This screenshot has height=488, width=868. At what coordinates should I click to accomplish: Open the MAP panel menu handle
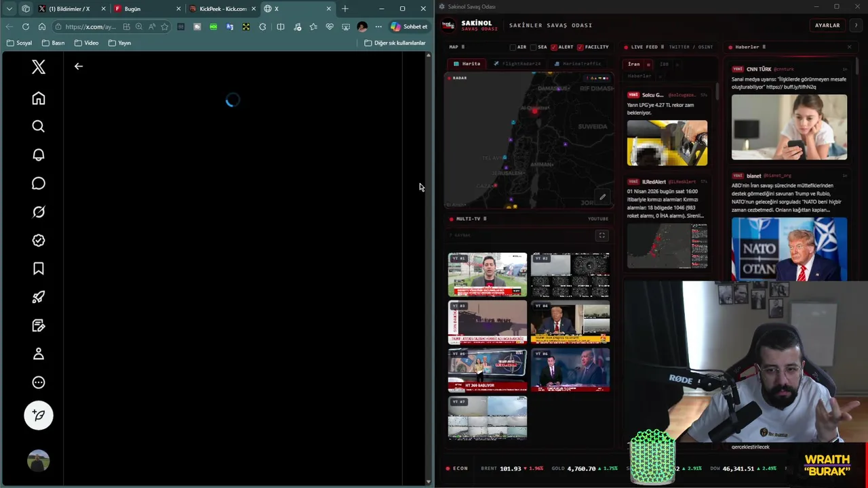point(464,47)
